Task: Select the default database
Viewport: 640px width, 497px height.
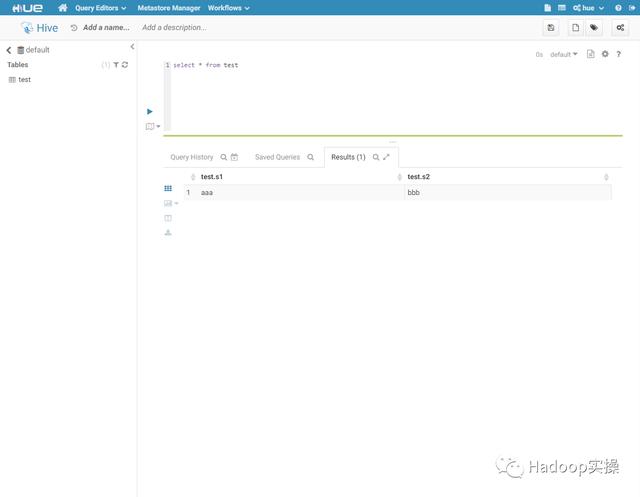Action: (33, 50)
